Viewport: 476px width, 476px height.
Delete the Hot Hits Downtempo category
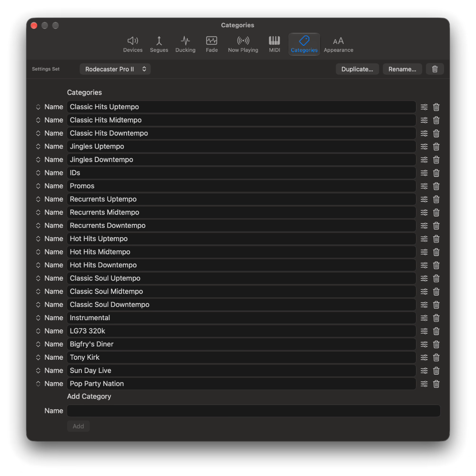pyautogui.click(x=436, y=265)
